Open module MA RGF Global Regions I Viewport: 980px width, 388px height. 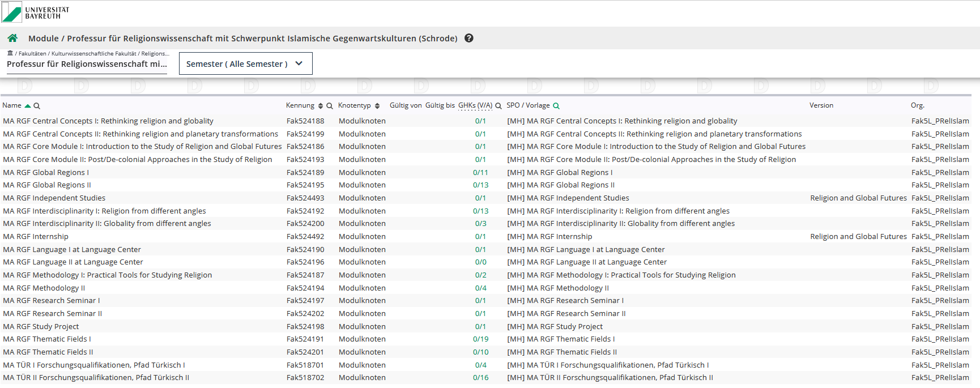click(46, 172)
